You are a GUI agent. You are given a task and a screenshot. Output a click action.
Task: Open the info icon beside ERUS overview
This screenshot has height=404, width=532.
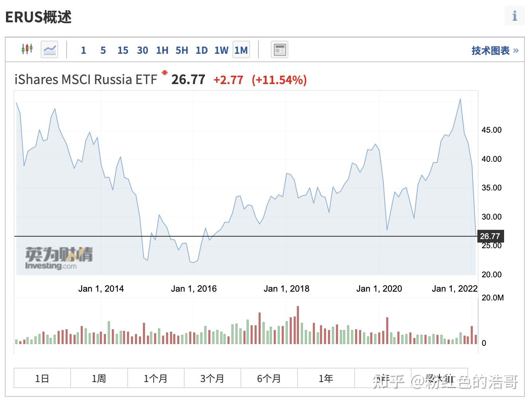(x=514, y=16)
